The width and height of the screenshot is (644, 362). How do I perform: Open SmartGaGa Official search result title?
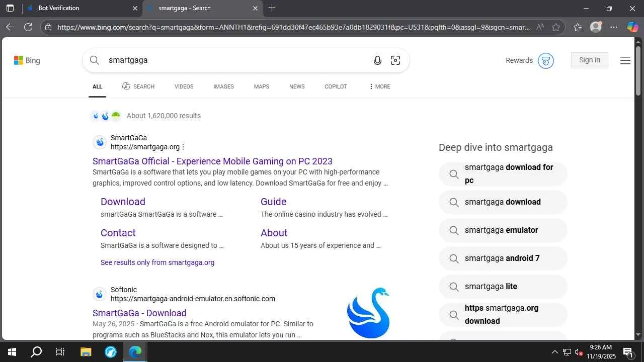pos(212,161)
